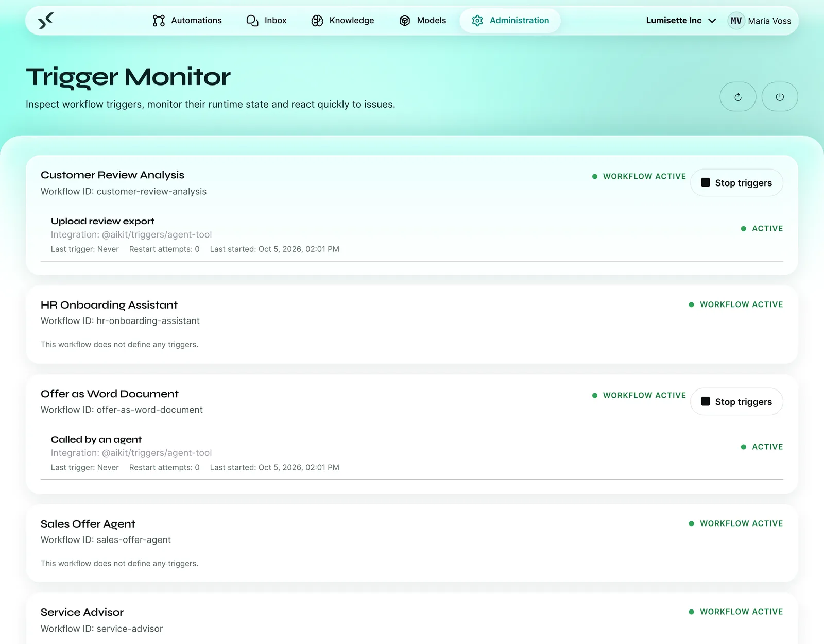Select the Upload review export trigger

coord(102,221)
